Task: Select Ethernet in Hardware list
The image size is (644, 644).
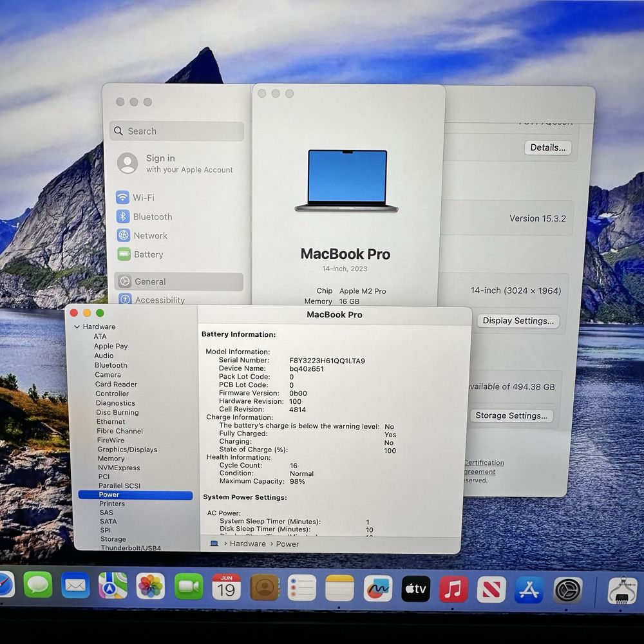Action: (111, 422)
